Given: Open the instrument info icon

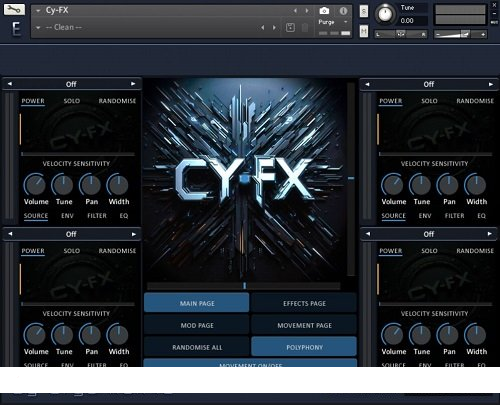Looking at the screenshot, I should pyautogui.click(x=343, y=11).
